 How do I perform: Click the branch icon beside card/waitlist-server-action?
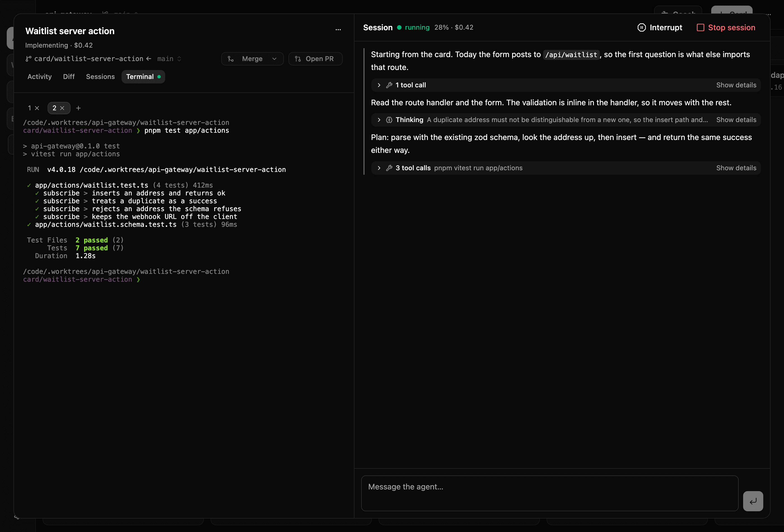29,59
